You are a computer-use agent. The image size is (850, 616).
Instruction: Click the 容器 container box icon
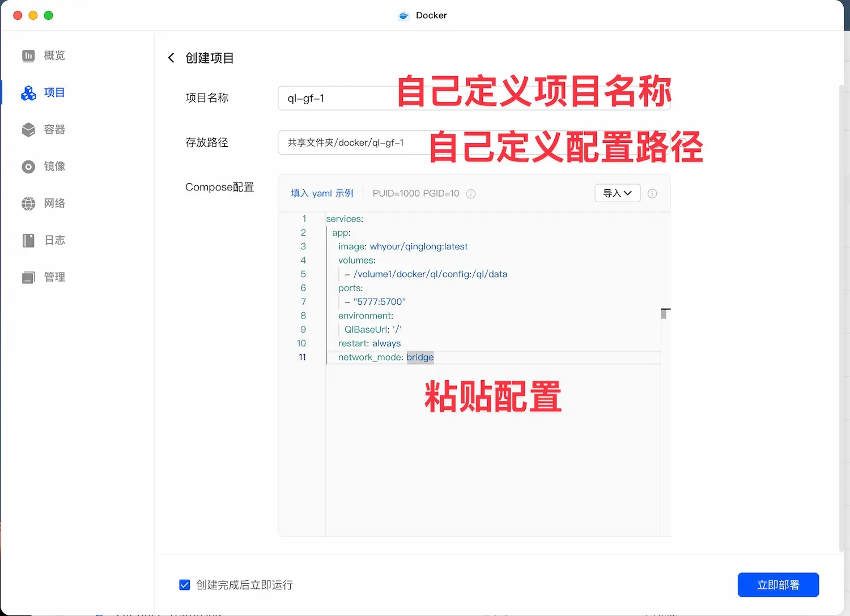(28, 130)
